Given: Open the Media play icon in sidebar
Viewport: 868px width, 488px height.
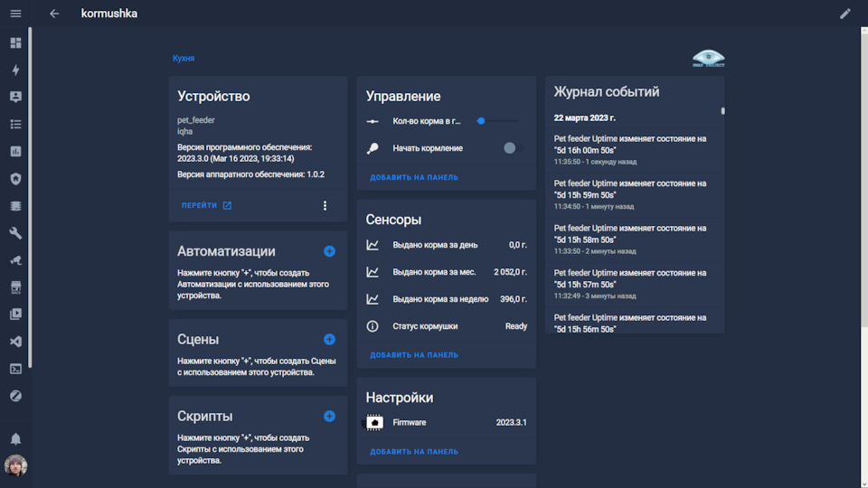Looking at the screenshot, I should coord(15,314).
